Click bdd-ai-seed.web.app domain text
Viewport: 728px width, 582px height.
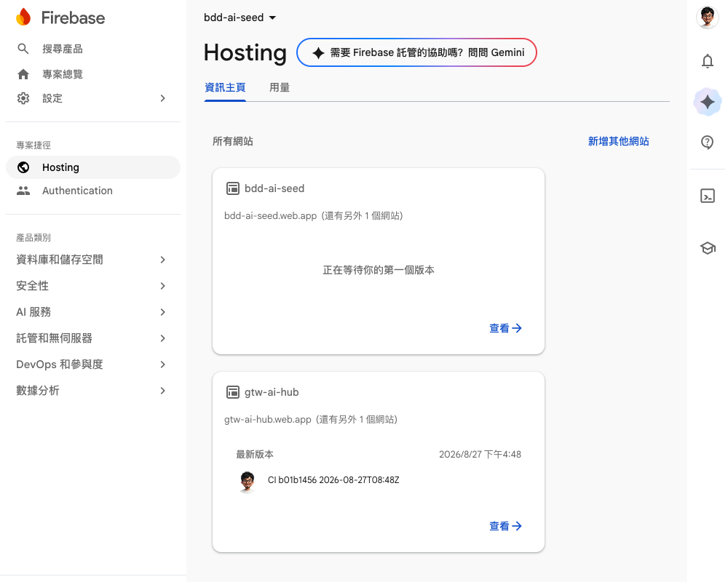(270, 216)
